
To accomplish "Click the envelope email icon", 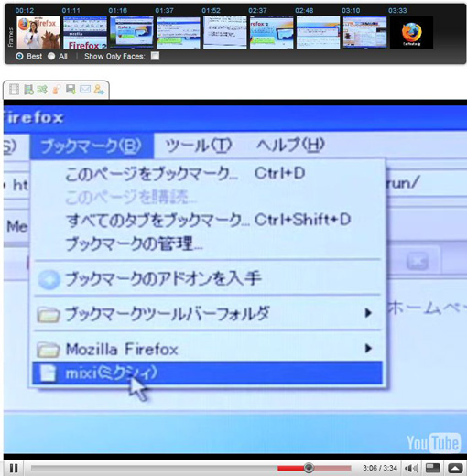I will pos(85,89).
